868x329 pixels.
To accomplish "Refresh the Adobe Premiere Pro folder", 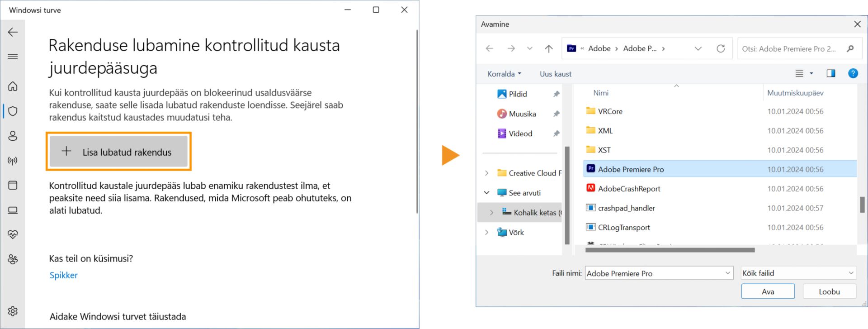I will click(x=721, y=48).
